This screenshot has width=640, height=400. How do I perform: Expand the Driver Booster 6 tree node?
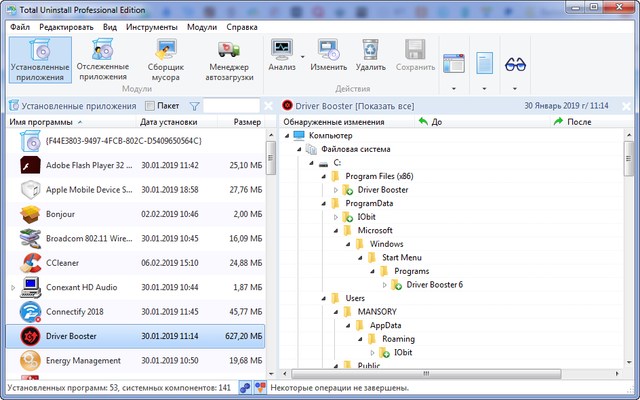coord(384,285)
